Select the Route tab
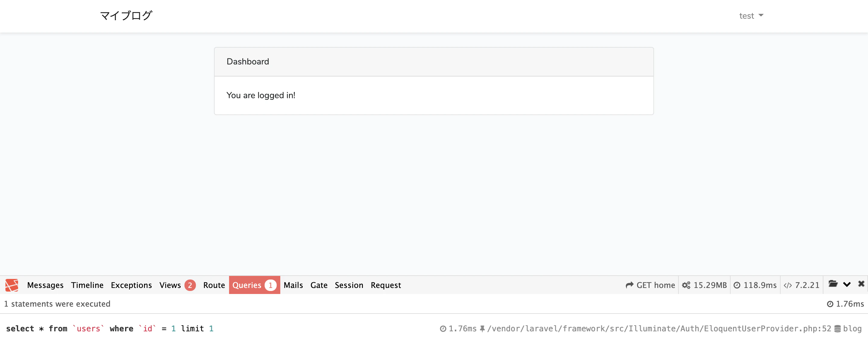The image size is (868, 350). (214, 285)
